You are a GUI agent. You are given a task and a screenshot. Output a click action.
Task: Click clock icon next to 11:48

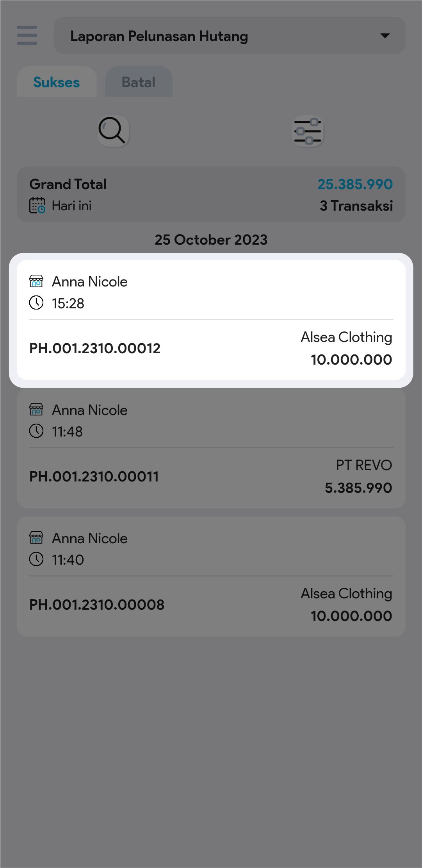coord(36,431)
